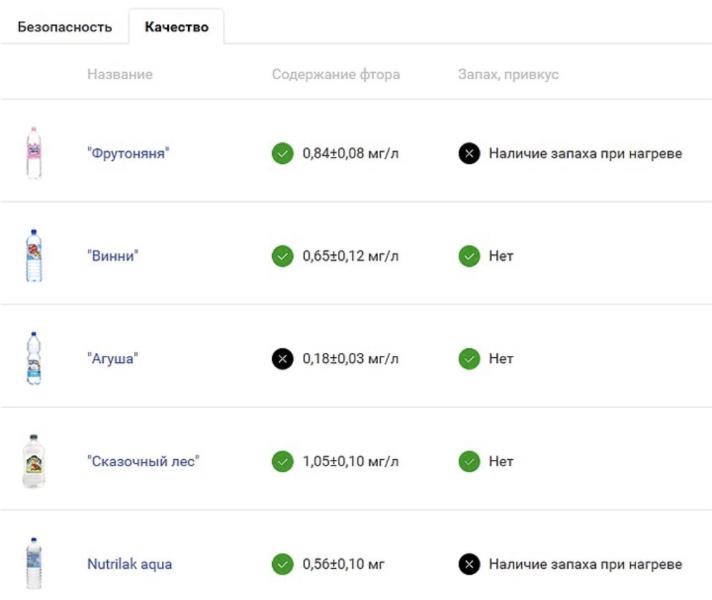Click green check icon beside 0,56±0,10 мг

pyautogui.click(x=282, y=564)
